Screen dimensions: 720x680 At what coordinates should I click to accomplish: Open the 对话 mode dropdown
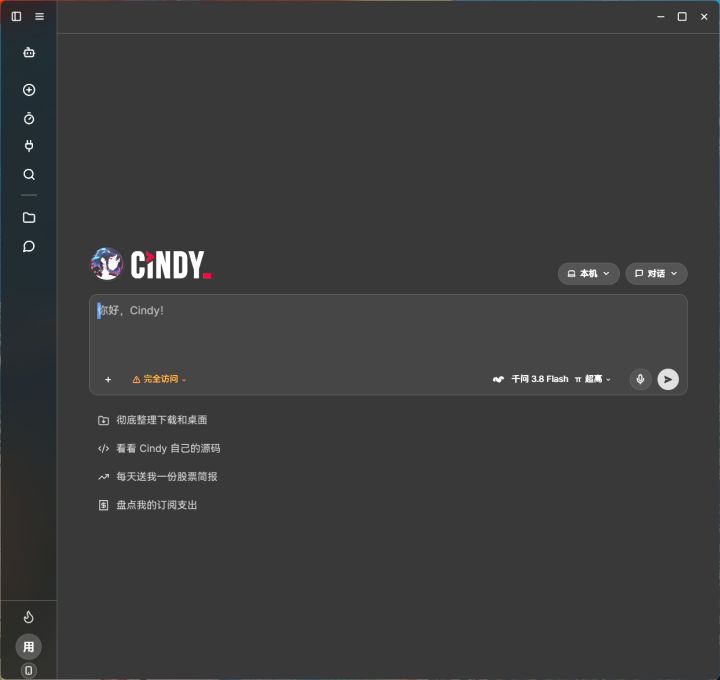(x=656, y=274)
